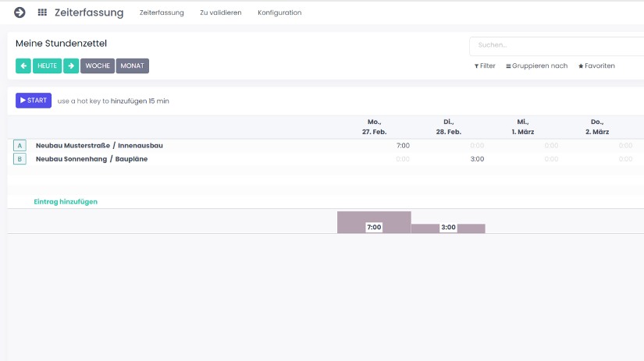The image size is (644, 361).
Task: Click the Suchen search field
Action: tap(556, 46)
